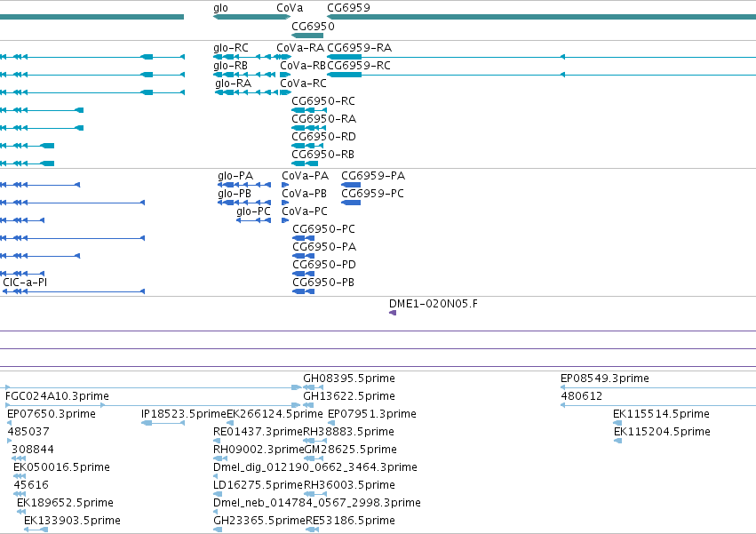Select transcript label CoVa-RA
This screenshot has height=534, width=756.
tap(300, 48)
